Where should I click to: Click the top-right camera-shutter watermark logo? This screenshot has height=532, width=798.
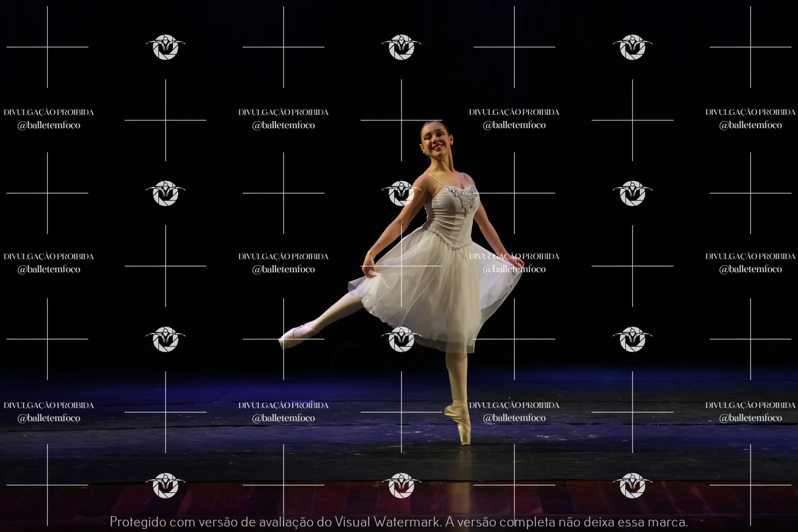pyautogui.click(x=632, y=47)
